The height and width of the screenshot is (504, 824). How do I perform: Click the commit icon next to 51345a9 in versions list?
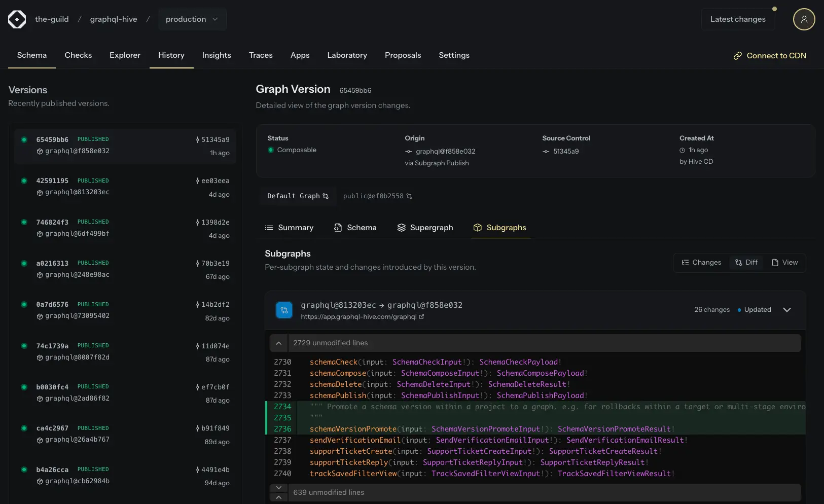pos(197,140)
